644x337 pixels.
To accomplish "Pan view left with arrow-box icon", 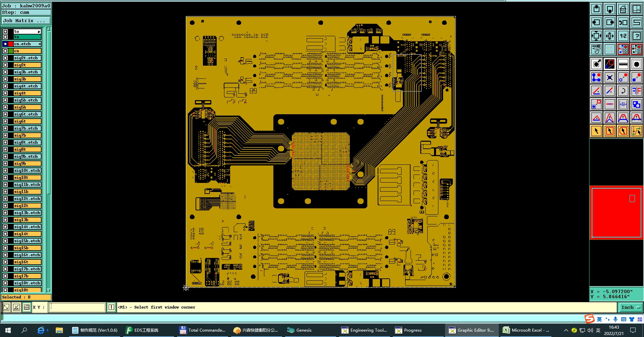I will (596, 22).
